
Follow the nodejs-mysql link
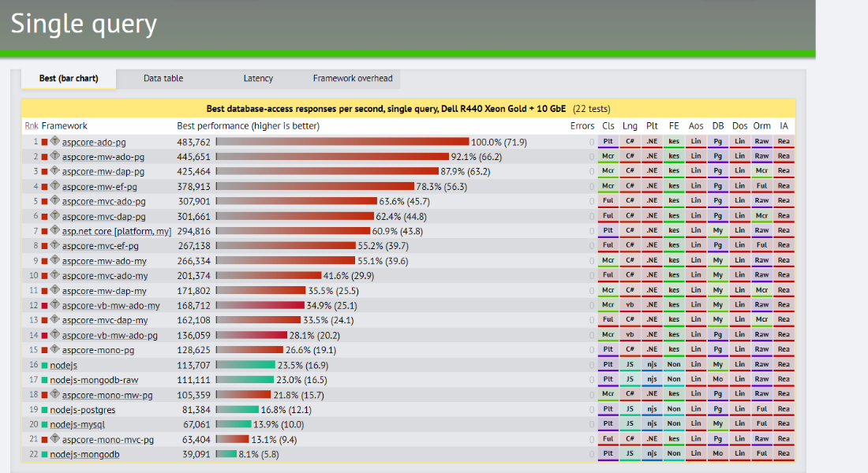click(x=77, y=425)
